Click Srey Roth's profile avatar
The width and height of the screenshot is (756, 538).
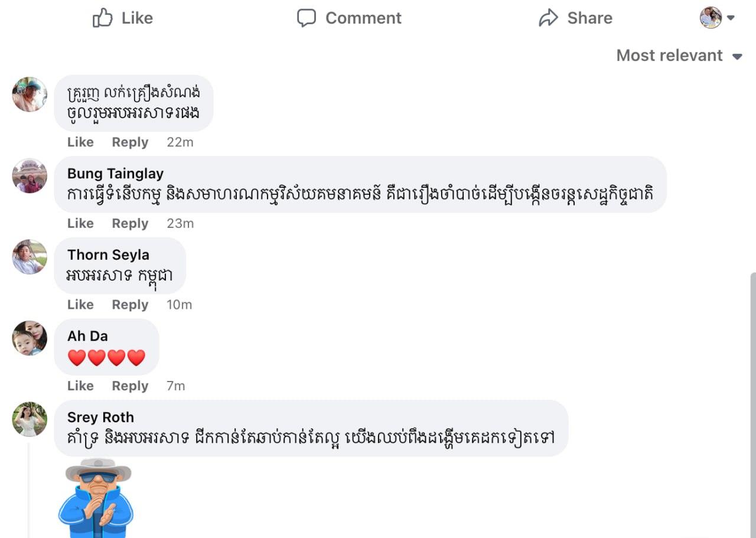coord(30,419)
